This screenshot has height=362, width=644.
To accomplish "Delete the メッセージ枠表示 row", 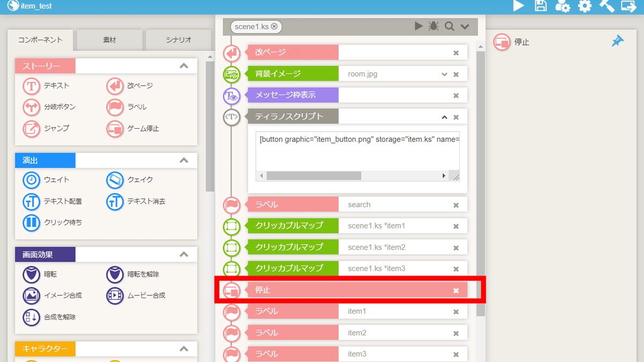I will [x=456, y=95].
